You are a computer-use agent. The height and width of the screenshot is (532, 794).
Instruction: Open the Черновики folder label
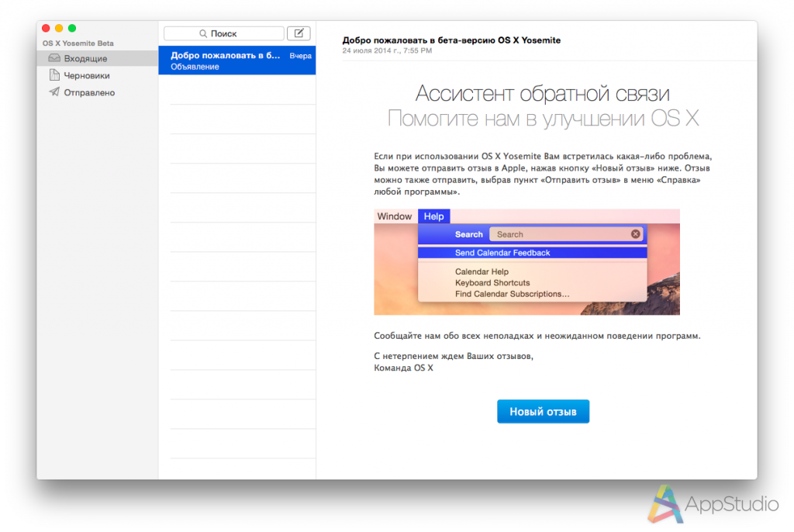pyautogui.click(x=87, y=75)
